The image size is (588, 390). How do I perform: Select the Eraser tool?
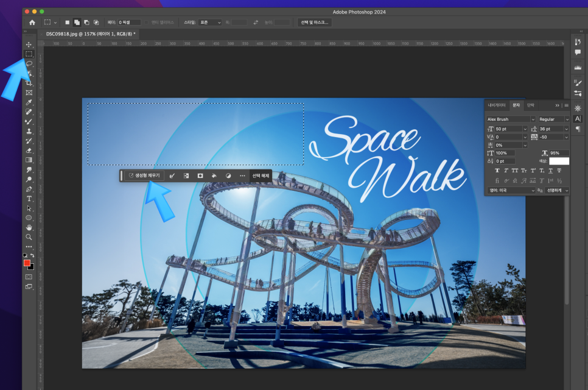pos(29,151)
